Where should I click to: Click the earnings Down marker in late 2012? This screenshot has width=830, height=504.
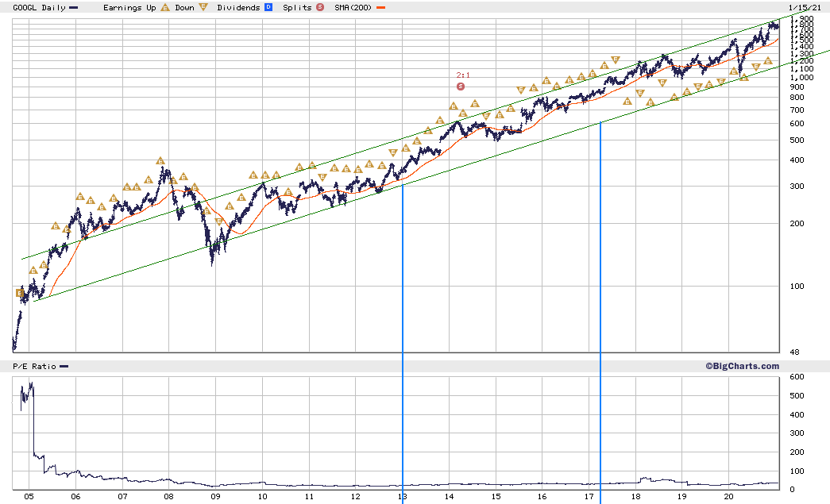tap(393, 153)
